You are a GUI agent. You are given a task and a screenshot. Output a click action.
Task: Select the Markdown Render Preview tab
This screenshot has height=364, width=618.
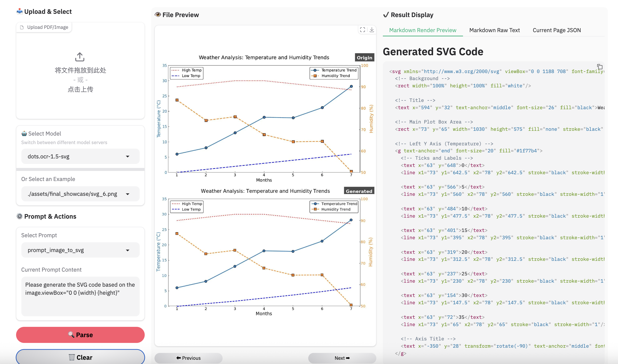coord(423,30)
